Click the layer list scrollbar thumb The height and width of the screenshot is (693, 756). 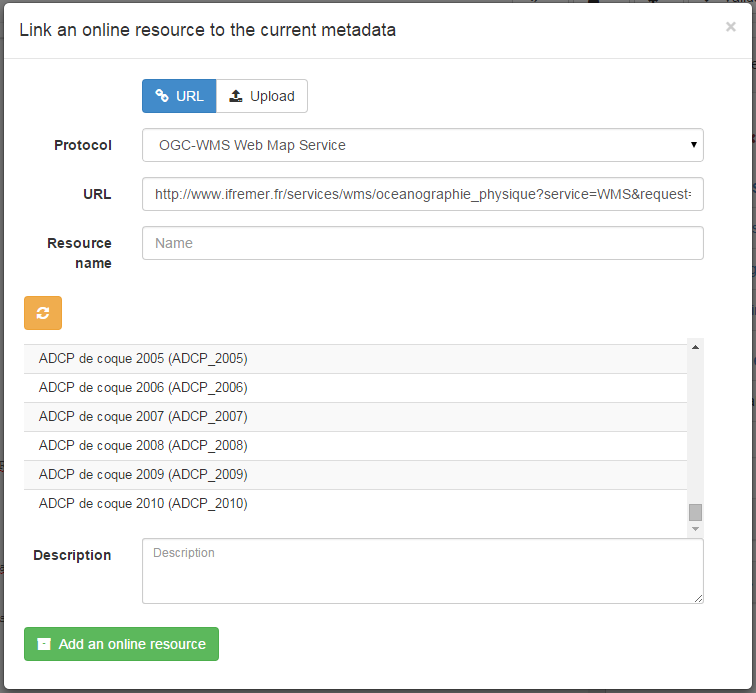click(695, 512)
